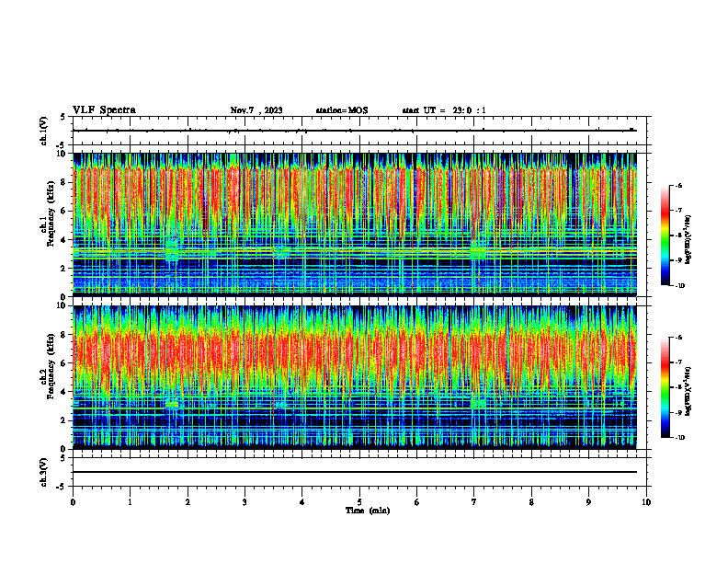This screenshot has width=728, height=563.
Task: Click the "-8" label on ch.2 colorbar
Action: [x=678, y=387]
